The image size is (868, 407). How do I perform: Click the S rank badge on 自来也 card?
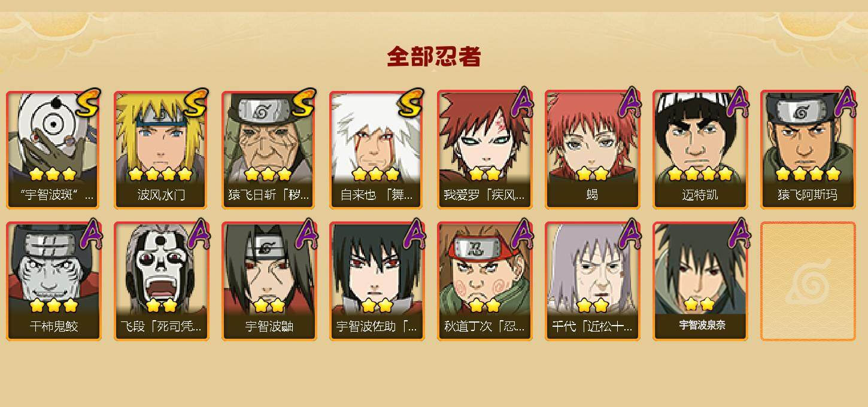pos(412,102)
